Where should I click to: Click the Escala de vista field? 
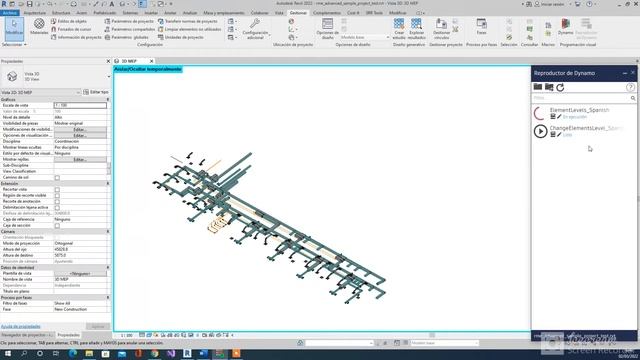pyautogui.click(x=80, y=105)
